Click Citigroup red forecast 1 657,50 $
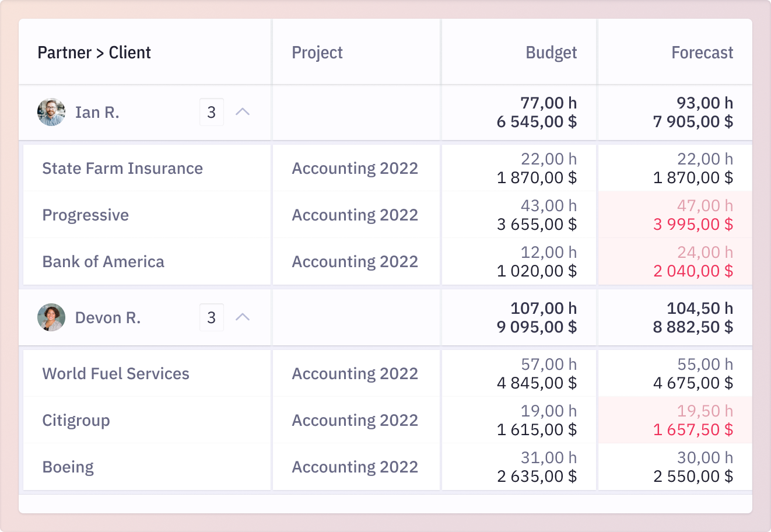 pyautogui.click(x=693, y=430)
